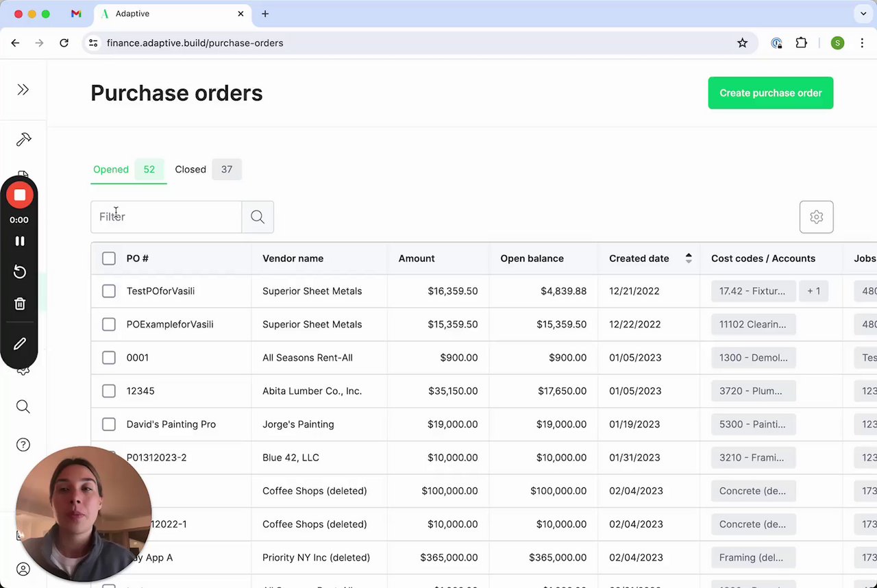Click the Vendor name column header
This screenshot has height=588, width=877.
coord(293,258)
